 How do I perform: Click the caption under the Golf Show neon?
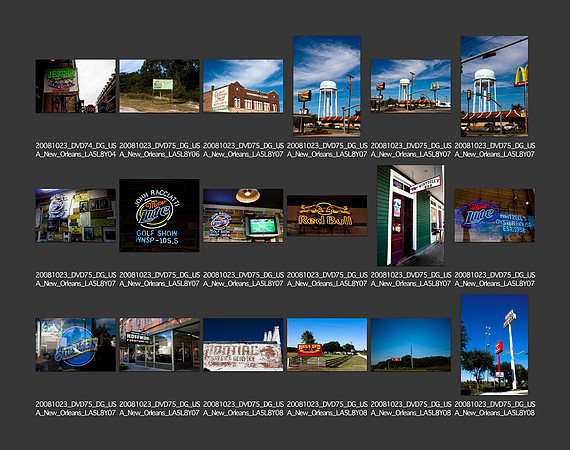[x=159, y=279]
